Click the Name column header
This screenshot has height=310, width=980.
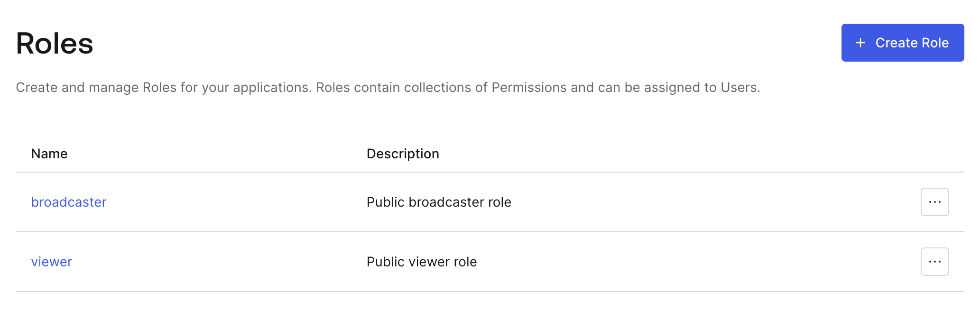49,154
